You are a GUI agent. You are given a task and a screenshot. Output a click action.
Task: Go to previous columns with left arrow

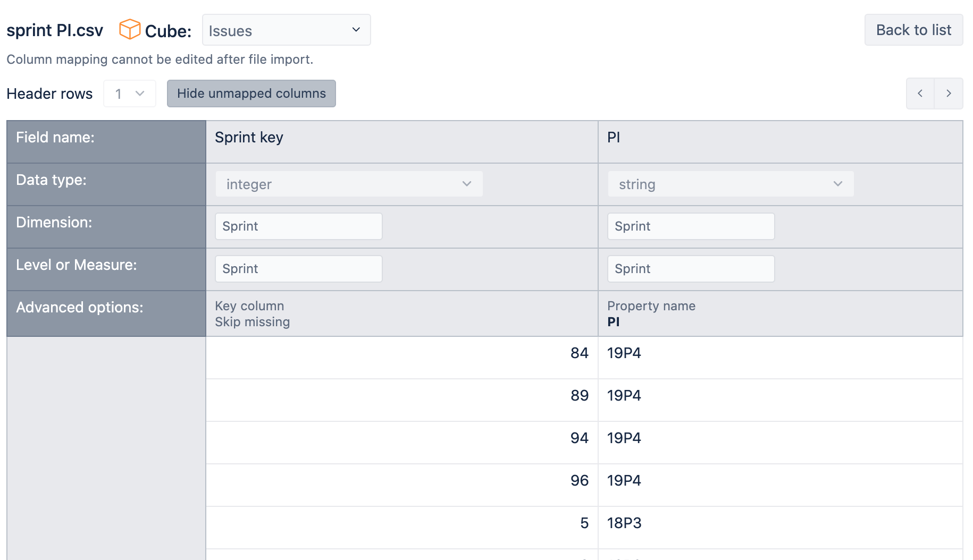(920, 94)
